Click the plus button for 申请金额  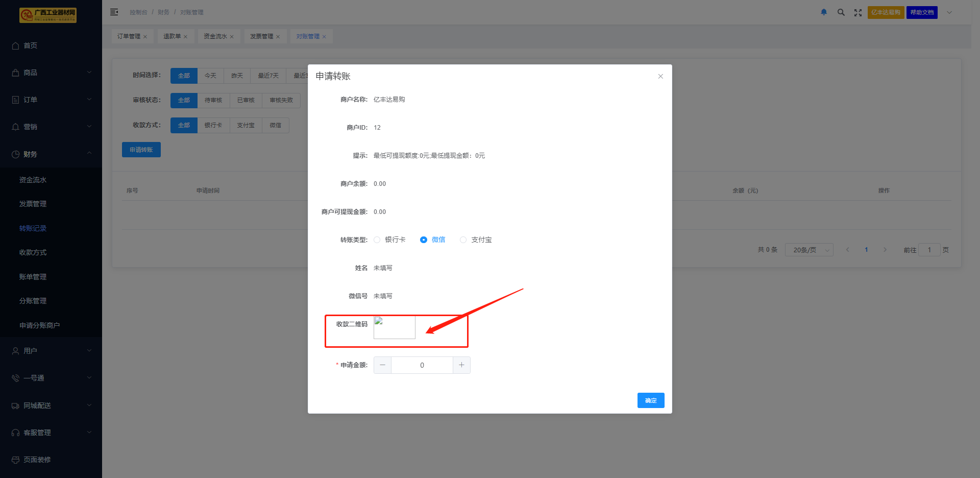coord(461,365)
